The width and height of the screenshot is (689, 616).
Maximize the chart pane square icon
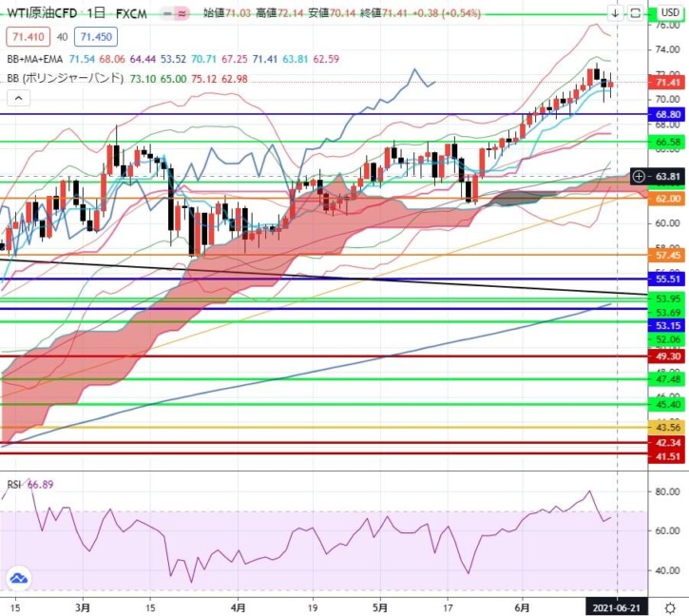[x=635, y=13]
